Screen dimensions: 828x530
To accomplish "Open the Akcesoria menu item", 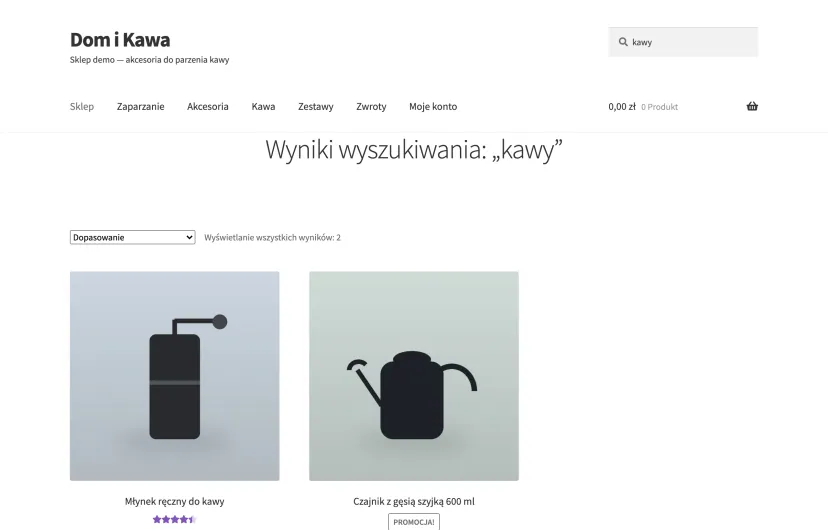I will pos(208,106).
